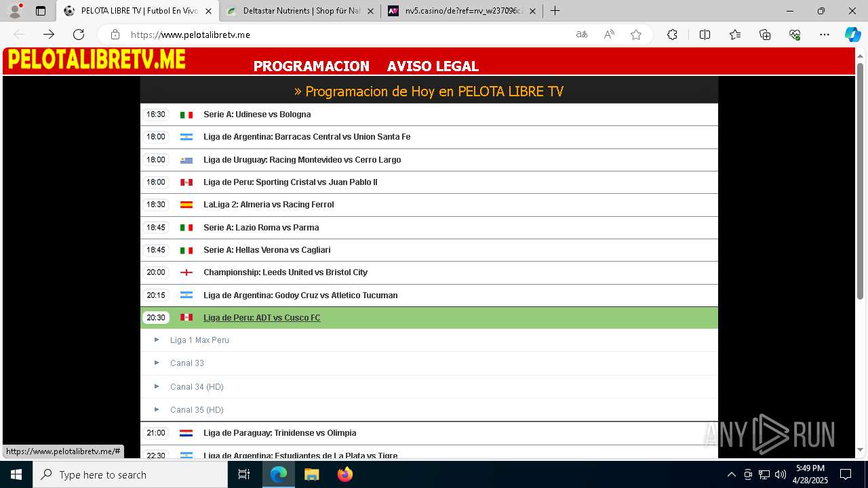Click the browser Back arrow

coord(19,35)
